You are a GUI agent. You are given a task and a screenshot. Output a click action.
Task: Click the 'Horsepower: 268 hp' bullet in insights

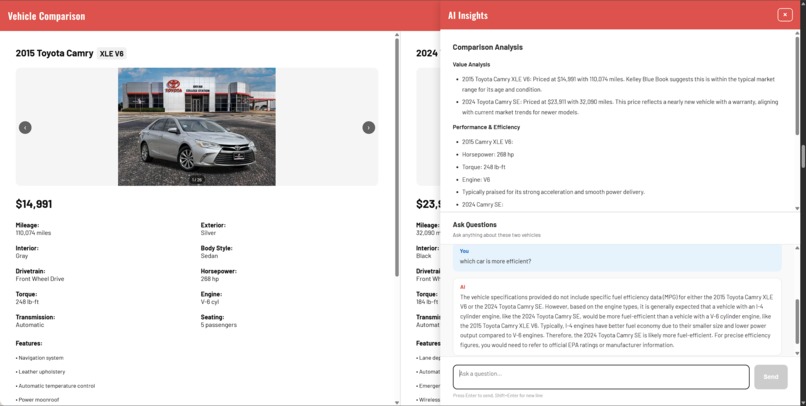[x=488, y=154]
